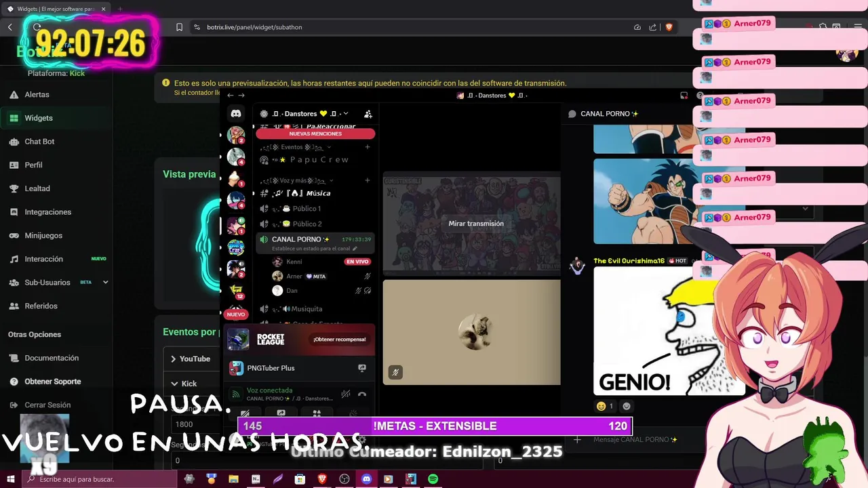Open Discord from the taskbar
Screen dimensions: 868x488
click(x=367, y=479)
